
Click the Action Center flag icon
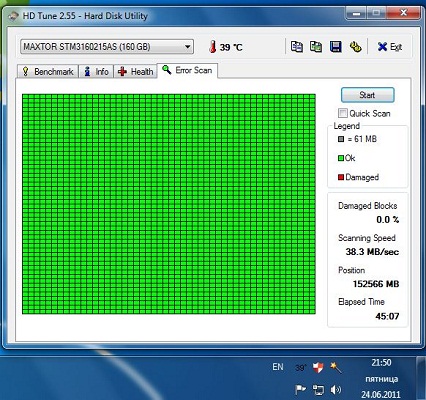(x=300, y=390)
